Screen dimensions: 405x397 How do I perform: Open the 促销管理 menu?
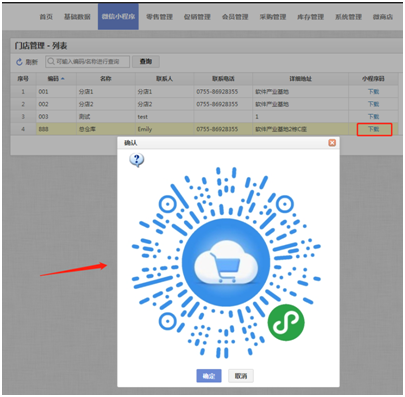pyautogui.click(x=197, y=17)
